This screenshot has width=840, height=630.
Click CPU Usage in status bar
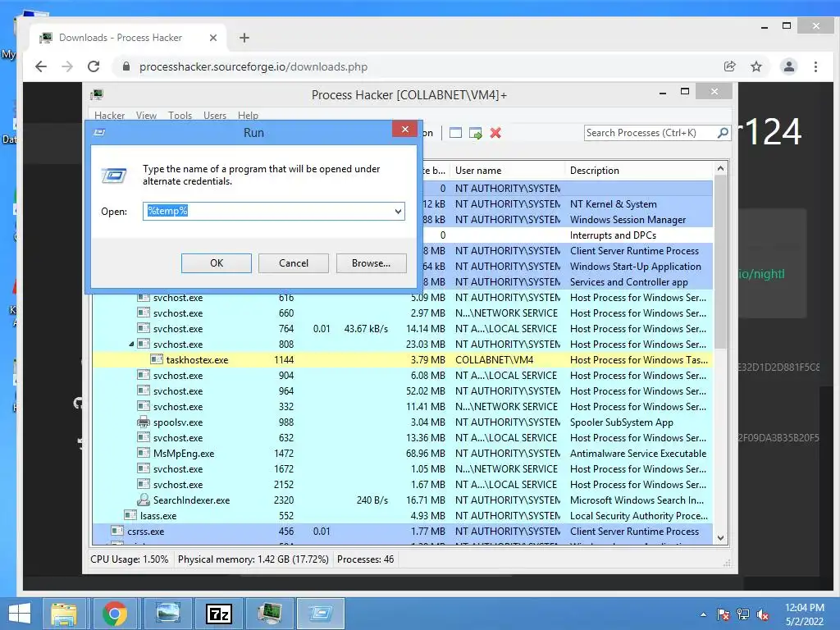(129, 559)
